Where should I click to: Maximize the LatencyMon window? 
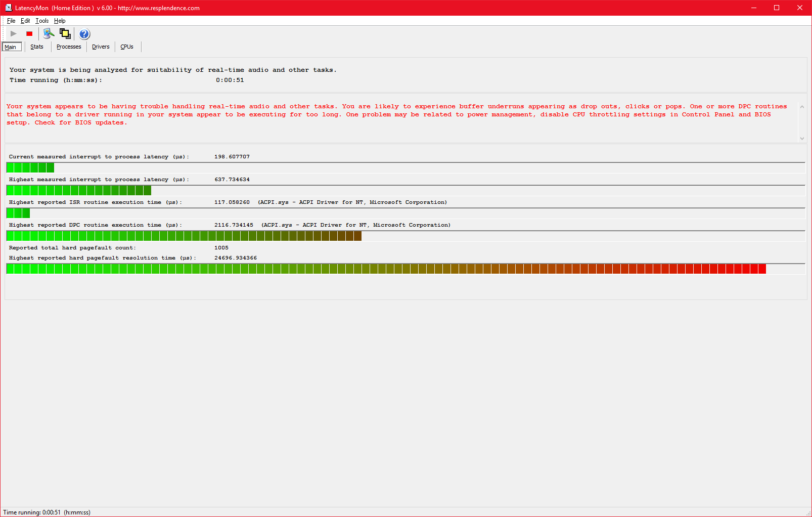click(x=777, y=8)
